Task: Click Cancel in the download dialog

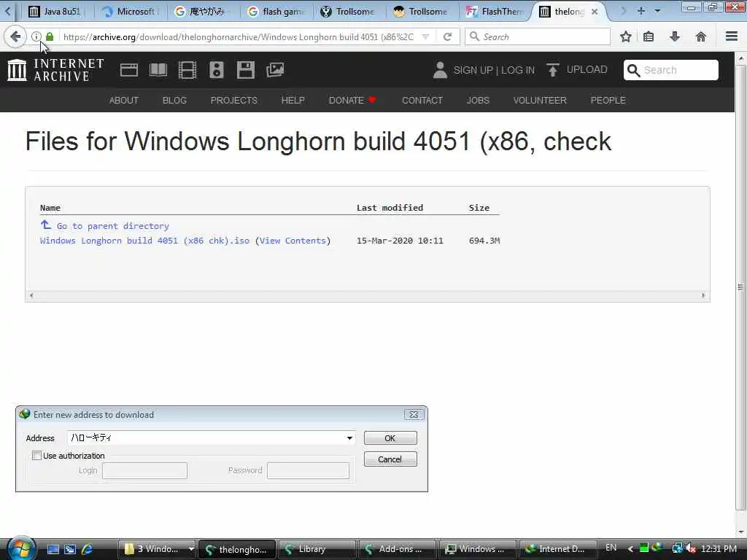Action: (x=390, y=459)
